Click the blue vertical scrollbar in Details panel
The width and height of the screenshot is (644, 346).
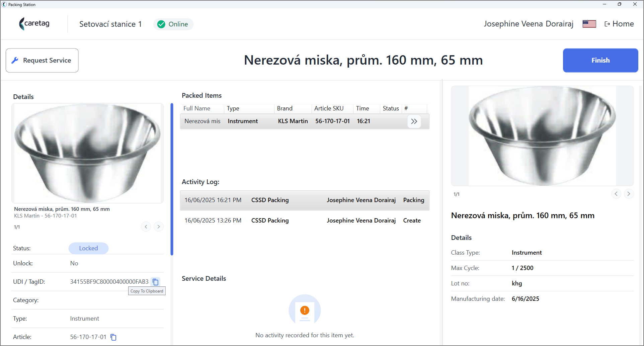click(172, 179)
